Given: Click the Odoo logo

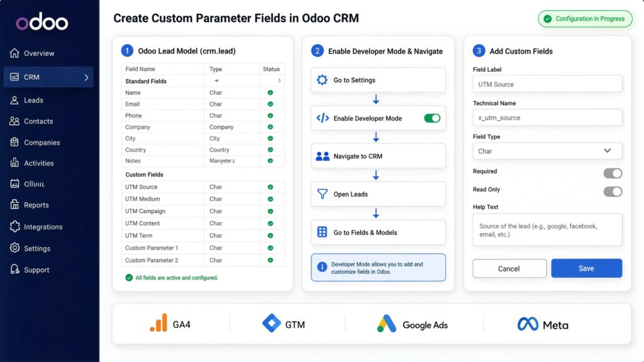Looking at the screenshot, I should coord(42,21).
